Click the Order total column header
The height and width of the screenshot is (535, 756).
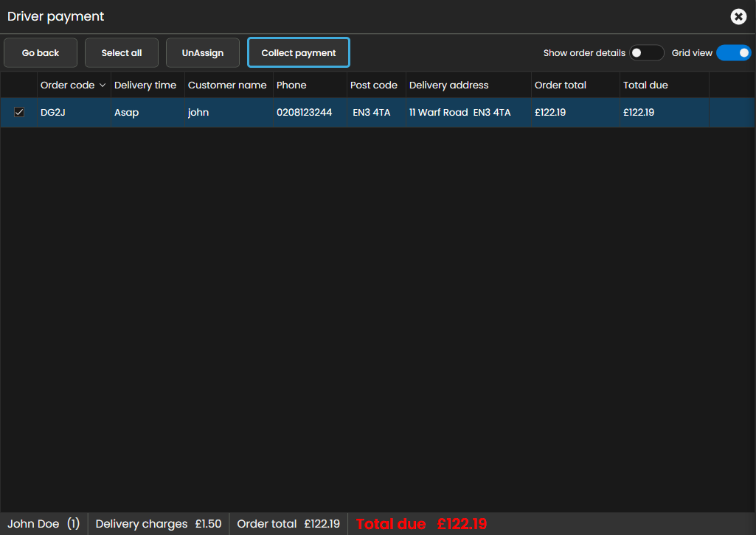[x=561, y=85]
